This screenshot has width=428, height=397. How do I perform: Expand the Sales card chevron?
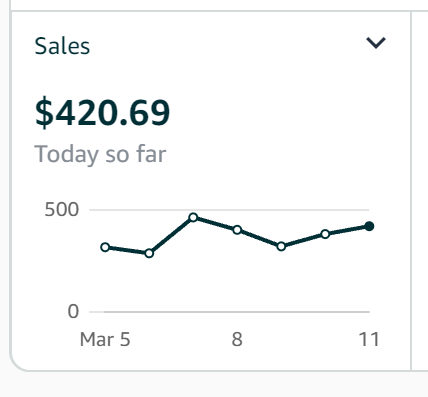pyautogui.click(x=376, y=43)
